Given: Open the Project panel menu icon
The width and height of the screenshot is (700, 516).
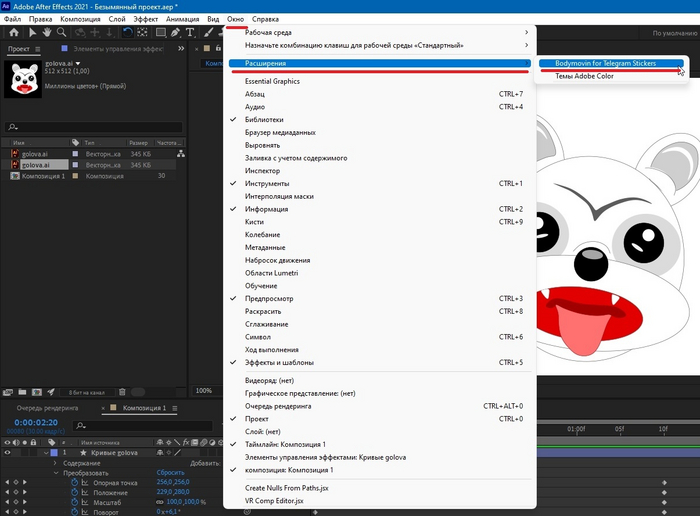Looking at the screenshot, I should [x=38, y=49].
